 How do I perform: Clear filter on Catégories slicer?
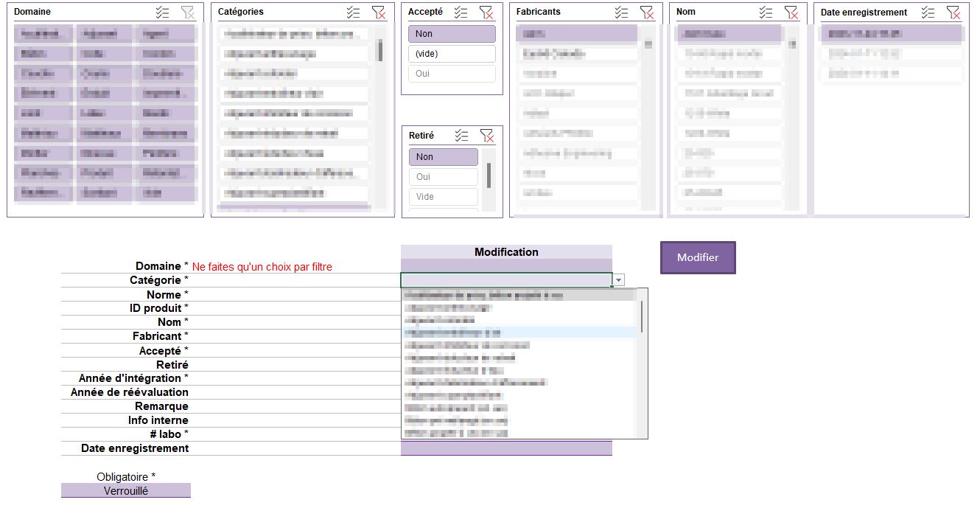point(378,12)
